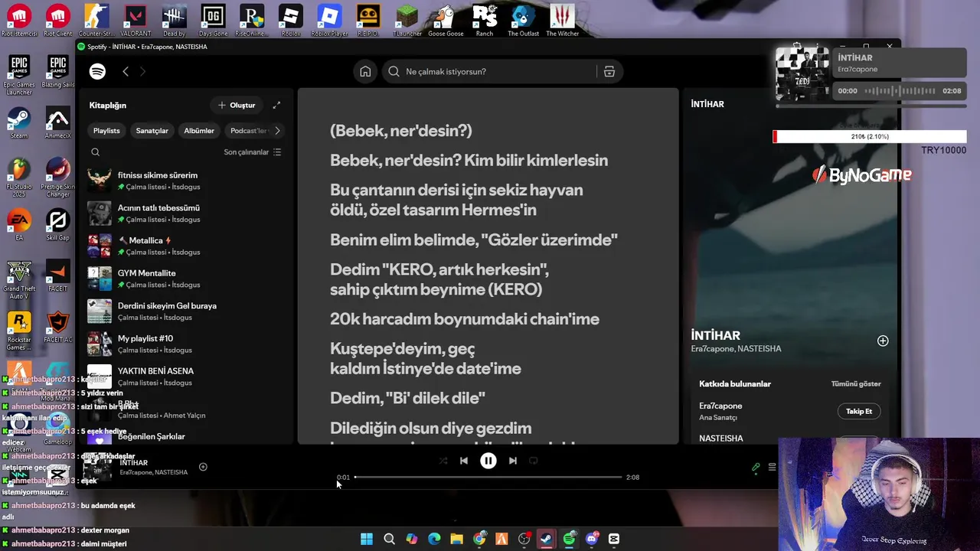This screenshot has width=980, height=551.
Task: Open İNTİHAR title in now-playing bar
Action: pos(134,463)
